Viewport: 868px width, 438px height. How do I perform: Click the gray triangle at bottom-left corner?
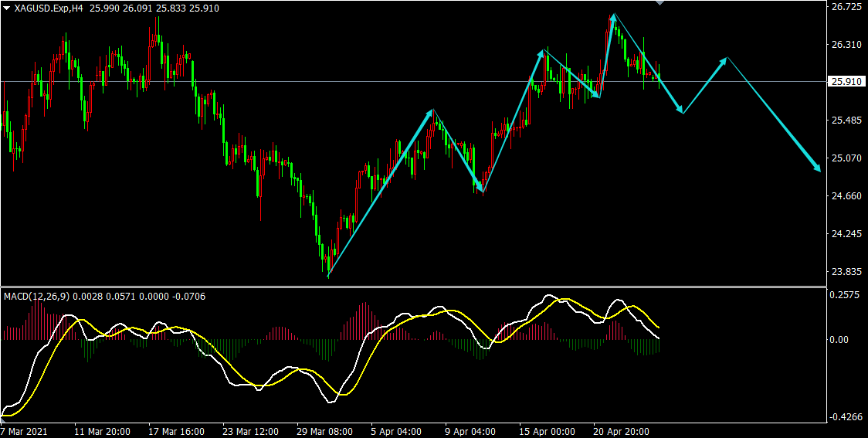[4, 419]
